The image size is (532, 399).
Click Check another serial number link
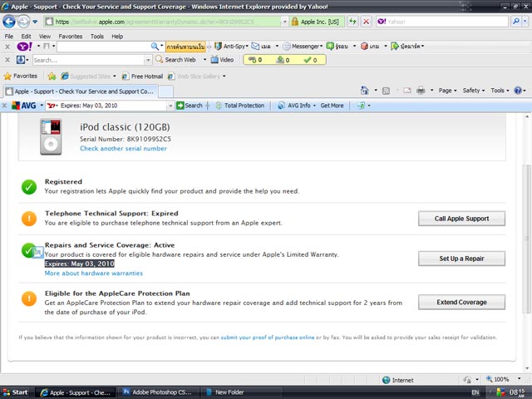[x=123, y=149]
